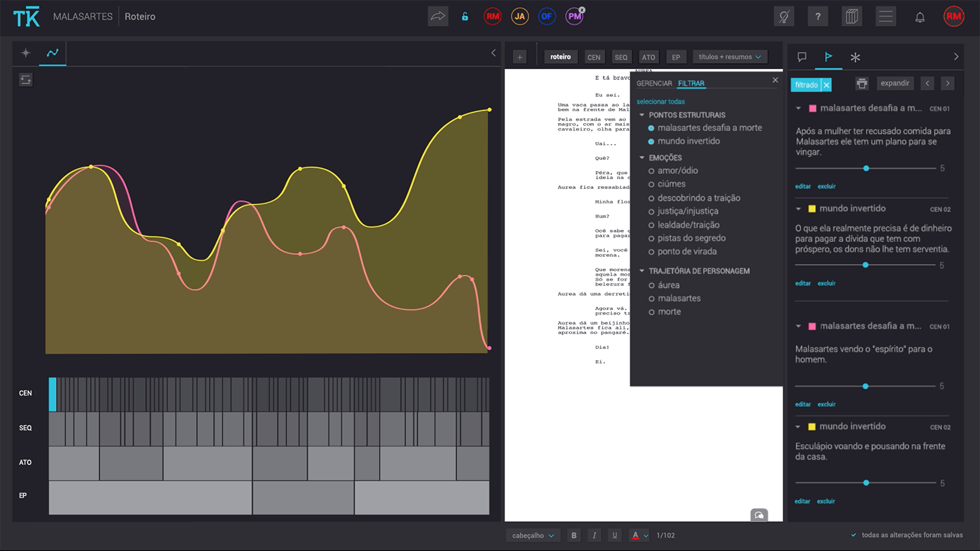Image resolution: width=980 pixels, height=551 pixels.
Task: Click the unlock padlock icon
Action: click(465, 16)
